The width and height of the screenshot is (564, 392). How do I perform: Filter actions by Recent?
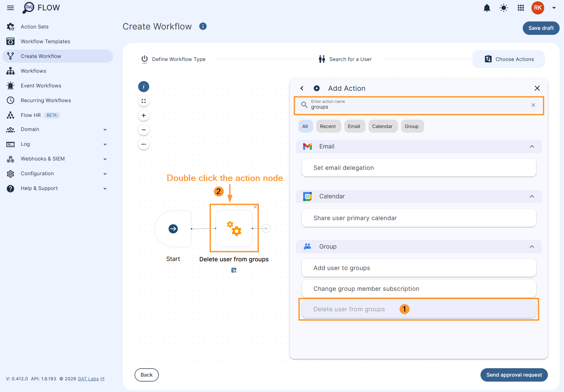tap(328, 126)
